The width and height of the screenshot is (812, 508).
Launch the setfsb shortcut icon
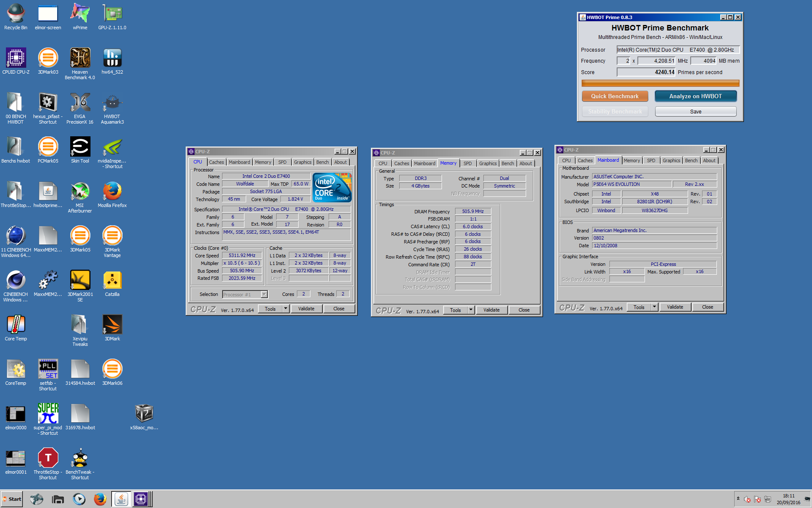click(48, 375)
